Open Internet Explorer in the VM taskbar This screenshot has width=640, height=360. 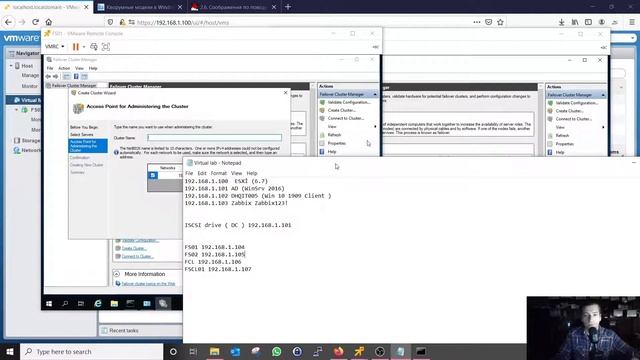coord(98,304)
